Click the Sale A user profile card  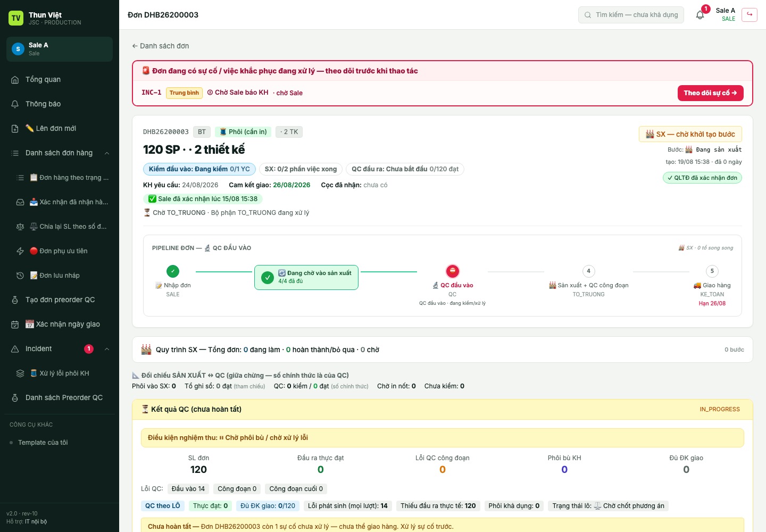[60, 49]
